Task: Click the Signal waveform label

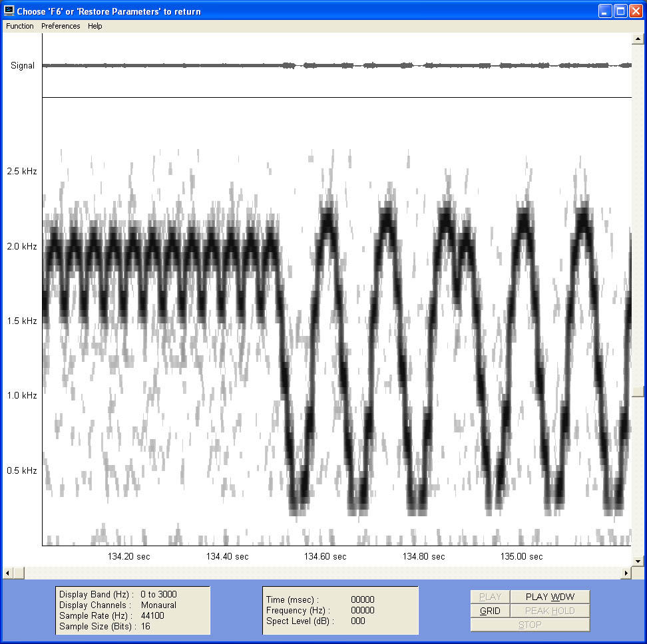Action: (x=23, y=66)
